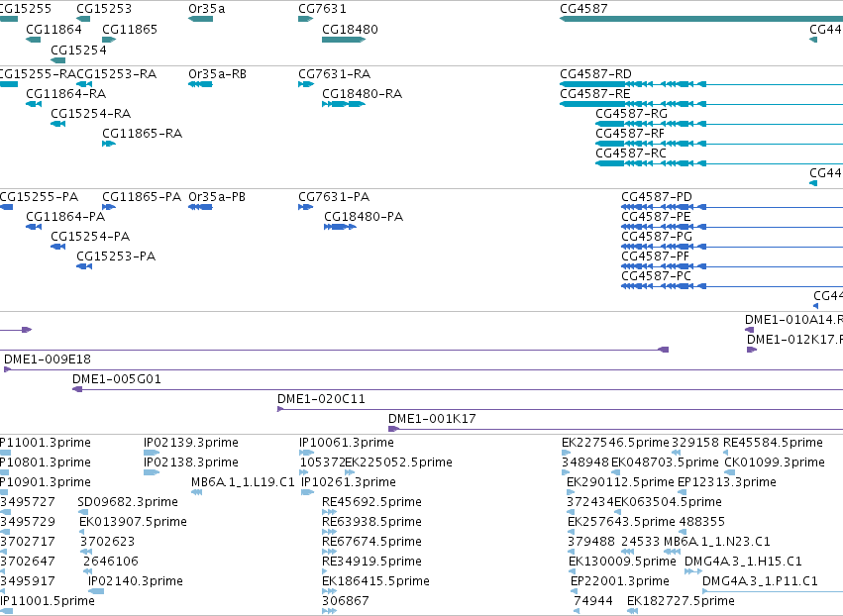This screenshot has height=616, width=843.
Task: Select the CG4587-RE transcript label
Action: tap(594, 94)
